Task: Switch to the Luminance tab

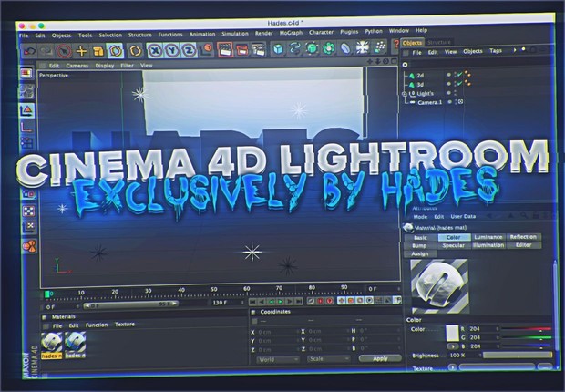Action: tap(488, 237)
